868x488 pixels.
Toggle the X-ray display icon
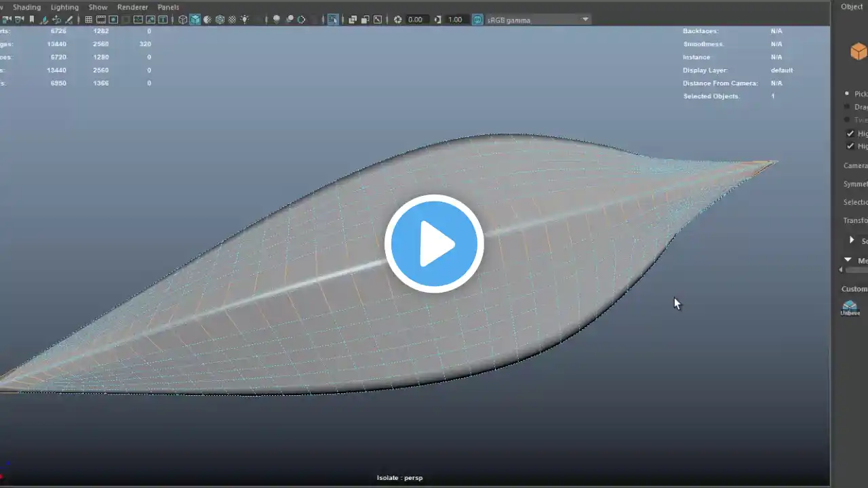353,20
